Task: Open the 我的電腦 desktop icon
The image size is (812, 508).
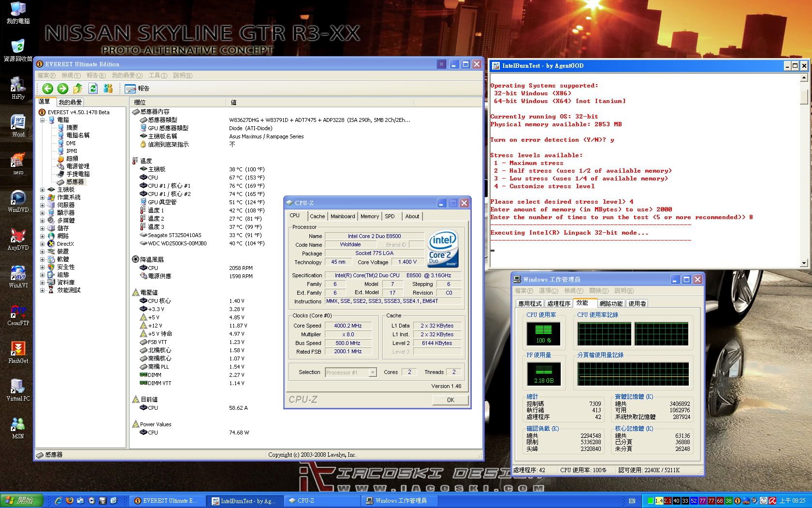Action: [x=18, y=13]
